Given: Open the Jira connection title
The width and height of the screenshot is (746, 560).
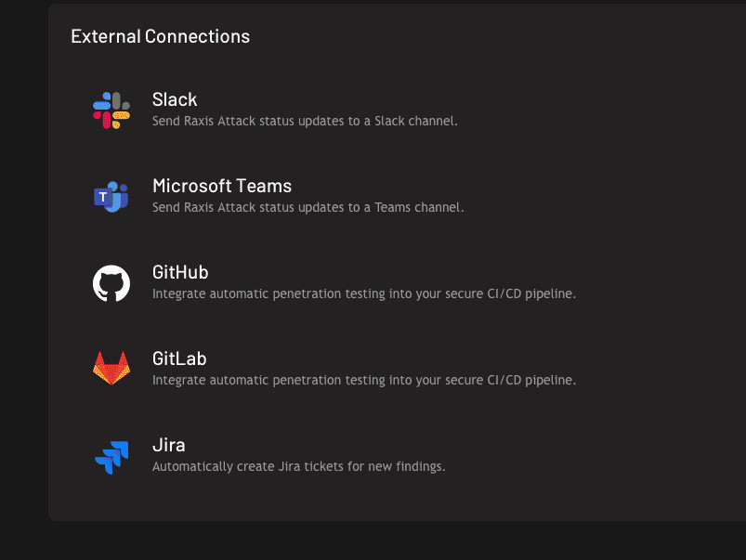Looking at the screenshot, I should tap(169, 445).
